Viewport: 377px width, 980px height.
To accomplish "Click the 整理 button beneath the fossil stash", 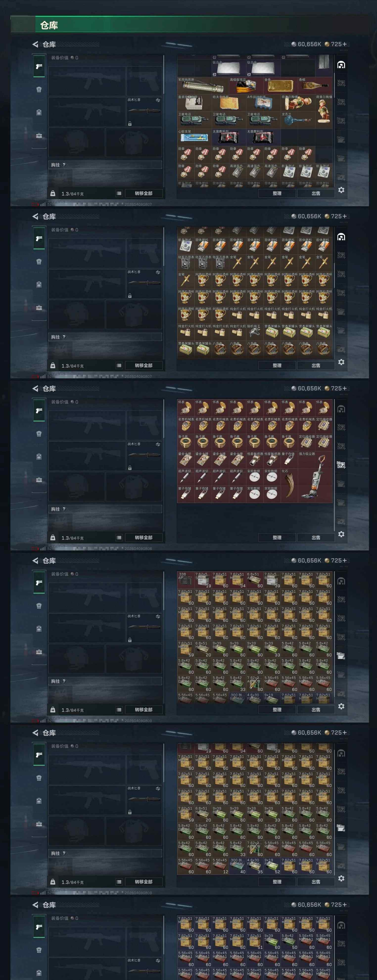I will click(277, 538).
